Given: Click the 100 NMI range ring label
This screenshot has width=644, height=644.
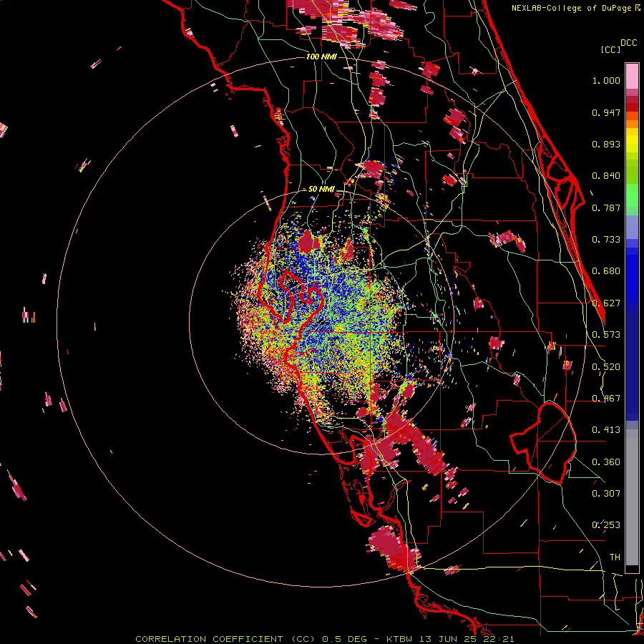Looking at the screenshot, I should point(321,57).
